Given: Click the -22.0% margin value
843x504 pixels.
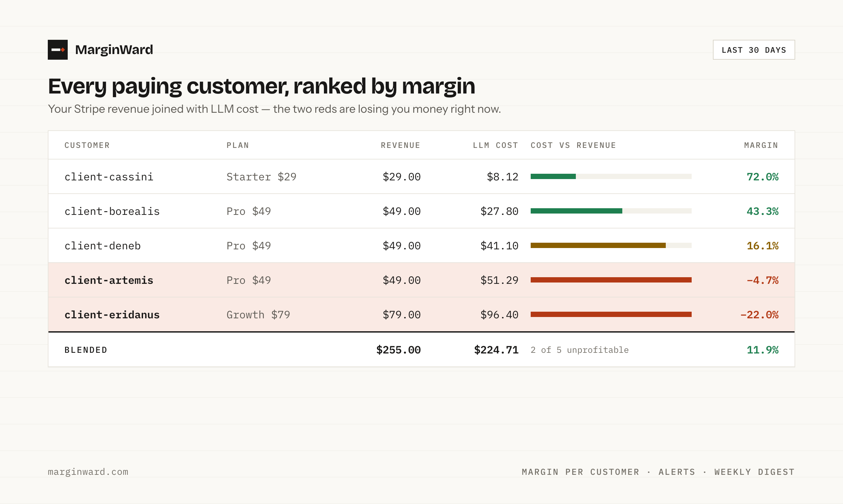Looking at the screenshot, I should (x=759, y=315).
